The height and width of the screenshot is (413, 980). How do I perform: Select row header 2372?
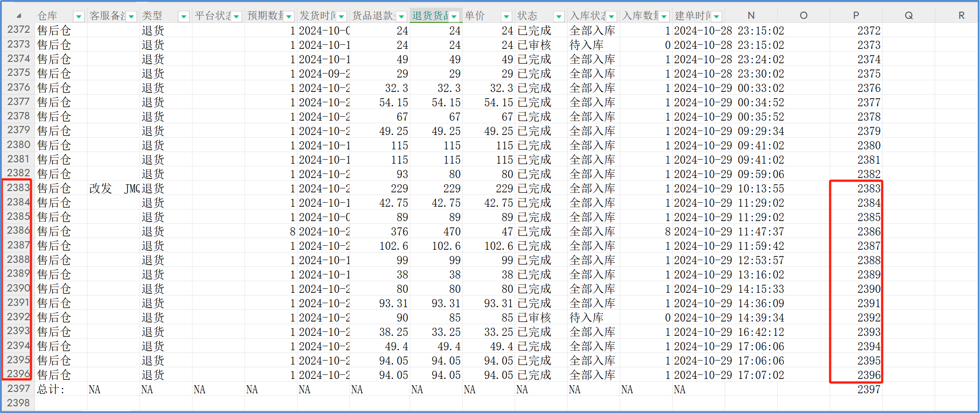(18, 30)
